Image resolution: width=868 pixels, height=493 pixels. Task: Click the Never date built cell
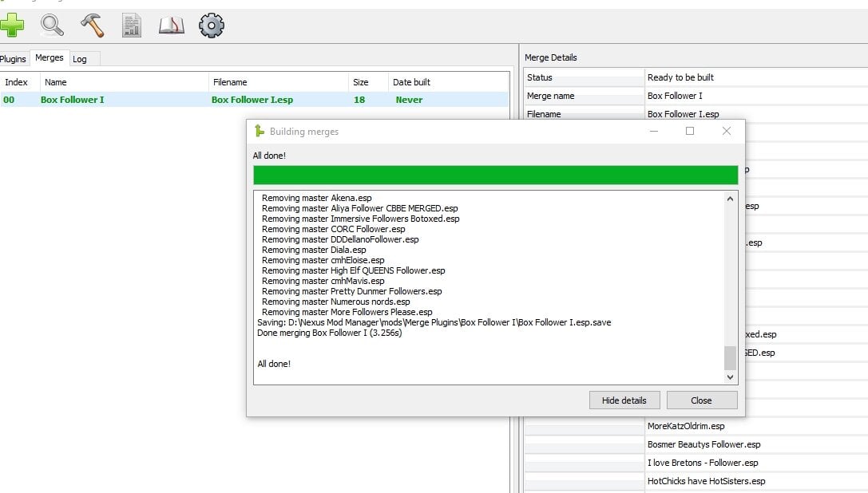(409, 100)
